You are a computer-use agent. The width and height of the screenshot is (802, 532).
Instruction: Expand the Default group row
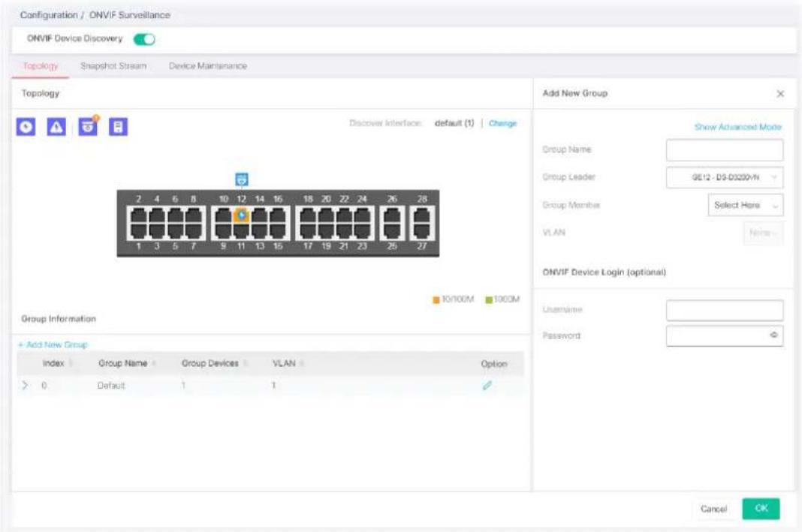click(x=25, y=385)
